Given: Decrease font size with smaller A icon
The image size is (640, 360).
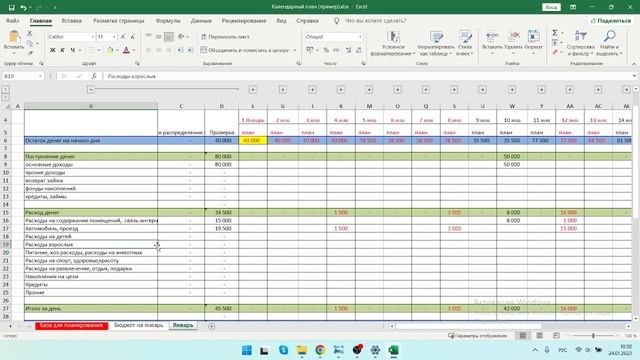Looking at the screenshot, I should pyautogui.click(x=133, y=37).
